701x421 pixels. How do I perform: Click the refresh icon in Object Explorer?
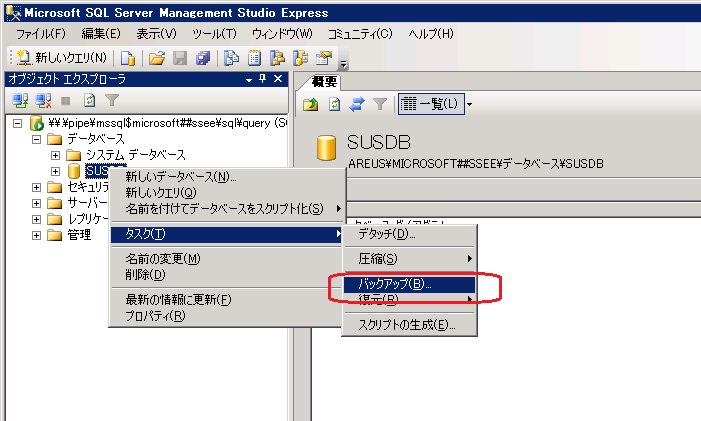tap(89, 101)
